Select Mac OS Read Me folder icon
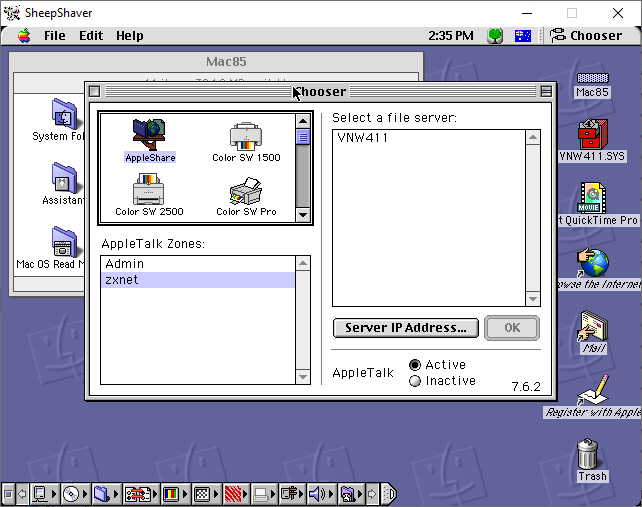The image size is (642, 507). [x=65, y=242]
